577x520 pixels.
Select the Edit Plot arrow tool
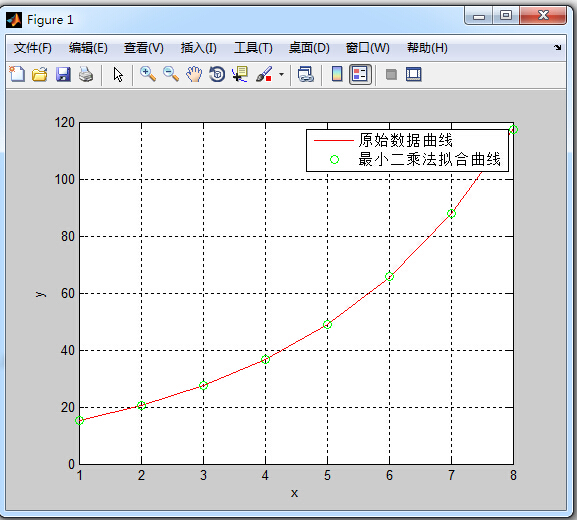point(118,75)
